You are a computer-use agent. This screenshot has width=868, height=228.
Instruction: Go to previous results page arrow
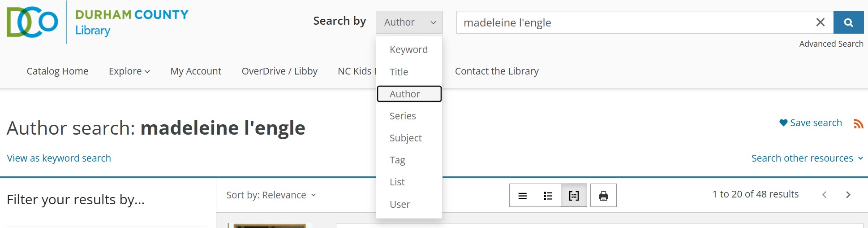pos(824,195)
